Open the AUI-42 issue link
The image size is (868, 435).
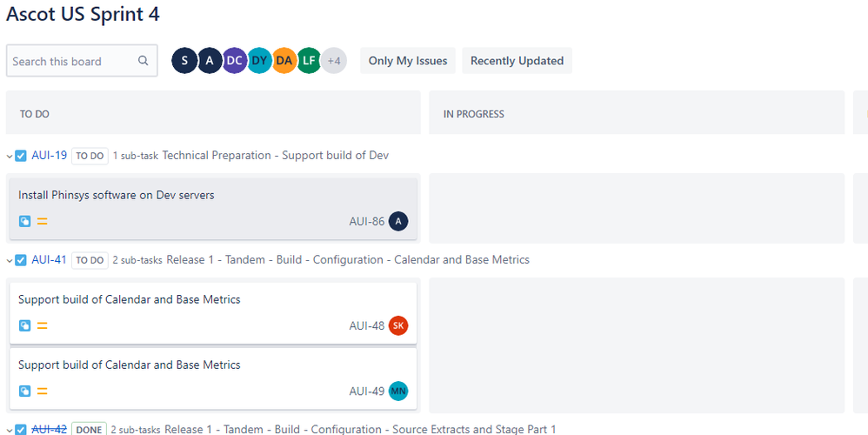[x=50, y=429]
